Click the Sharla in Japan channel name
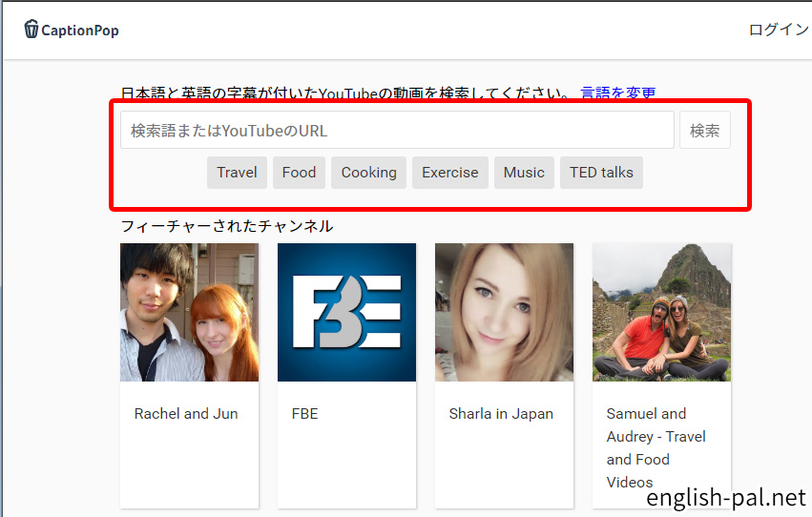The image size is (812, 517). (x=501, y=413)
